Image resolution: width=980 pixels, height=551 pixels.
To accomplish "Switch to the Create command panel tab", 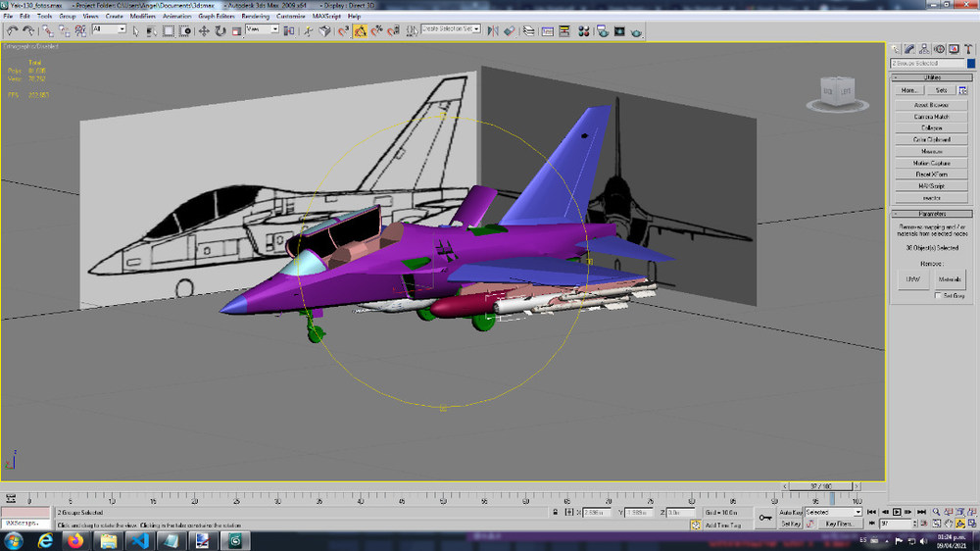I will point(896,49).
